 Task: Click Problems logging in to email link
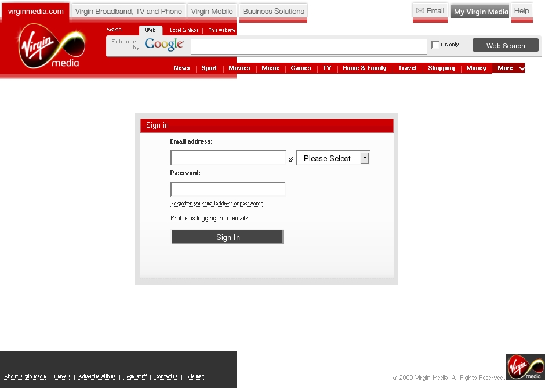point(209,218)
